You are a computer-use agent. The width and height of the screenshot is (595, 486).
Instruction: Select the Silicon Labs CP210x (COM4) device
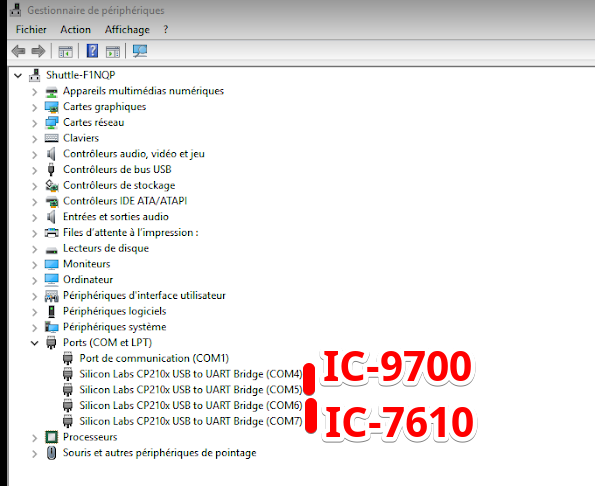(x=191, y=374)
